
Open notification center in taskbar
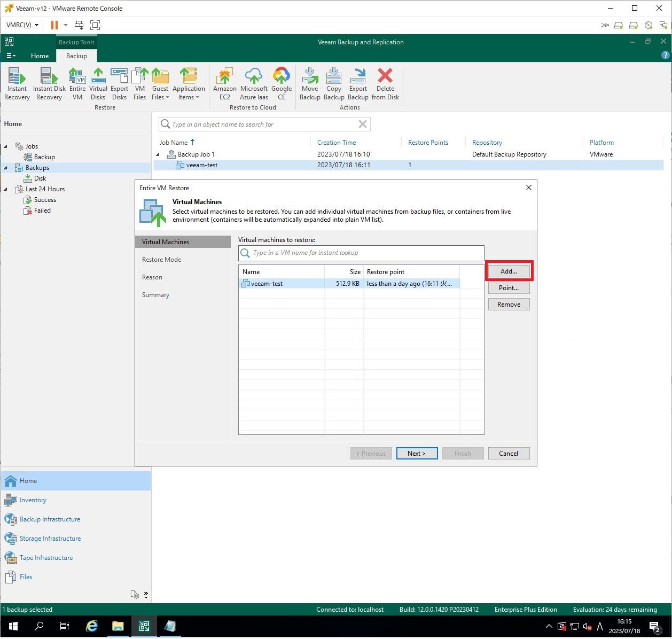click(x=655, y=626)
